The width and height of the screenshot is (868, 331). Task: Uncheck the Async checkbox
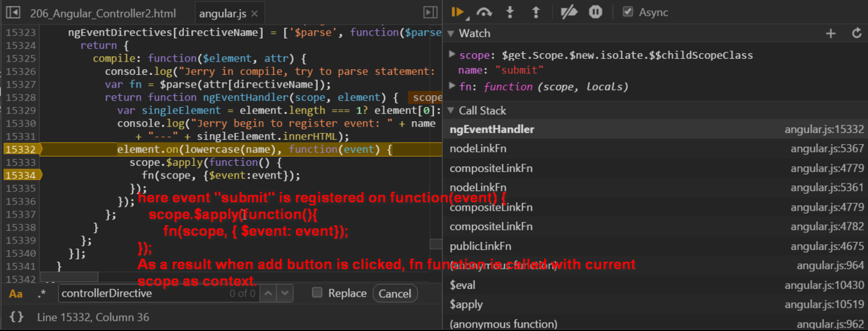coord(628,12)
